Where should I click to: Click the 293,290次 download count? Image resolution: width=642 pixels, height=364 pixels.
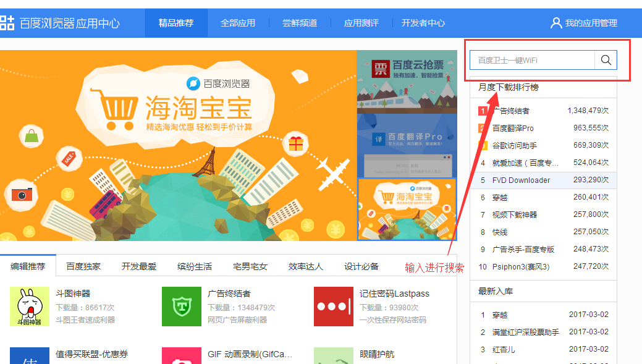[591, 180]
